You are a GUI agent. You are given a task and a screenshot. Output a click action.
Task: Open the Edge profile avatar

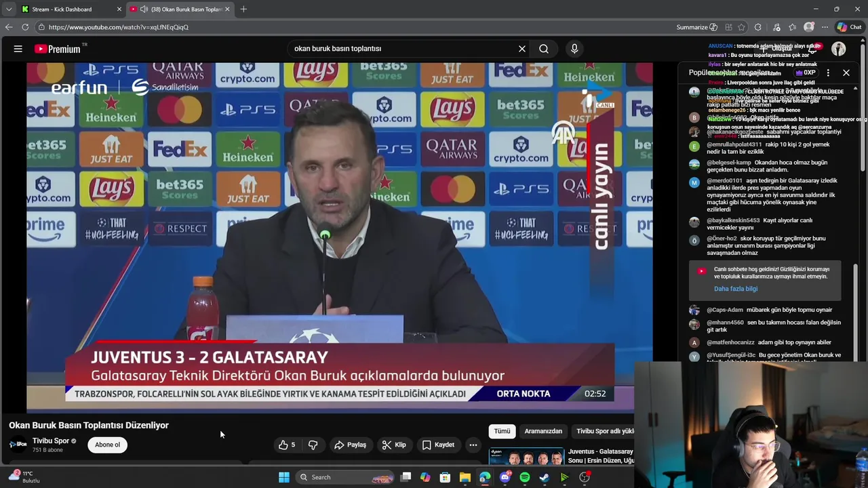tap(809, 27)
